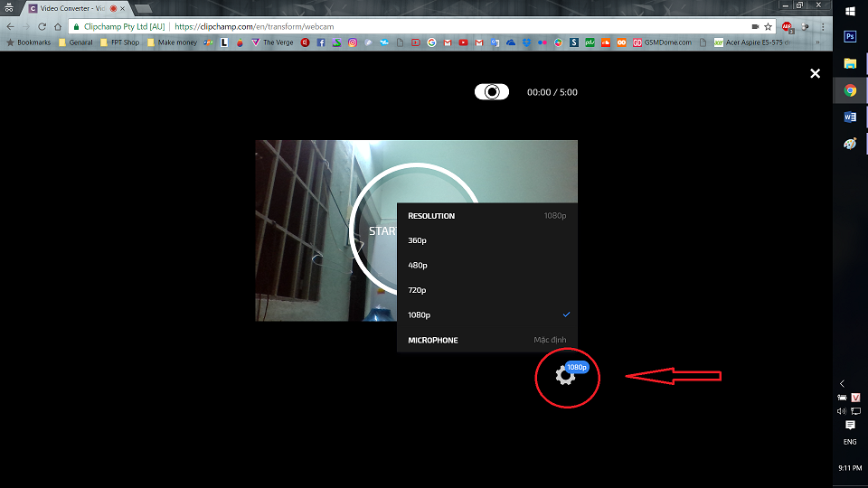Show secure site info for Clipchamp
868x488 pixels.
119,26
